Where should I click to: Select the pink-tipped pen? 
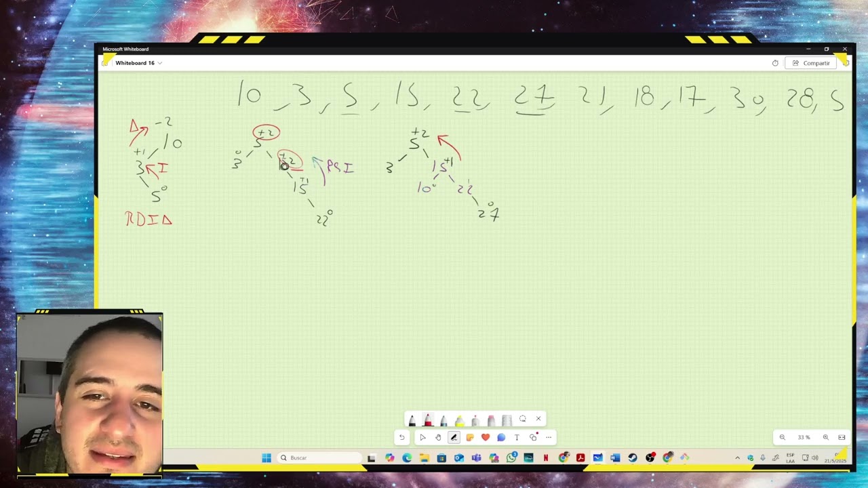[x=475, y=420]
